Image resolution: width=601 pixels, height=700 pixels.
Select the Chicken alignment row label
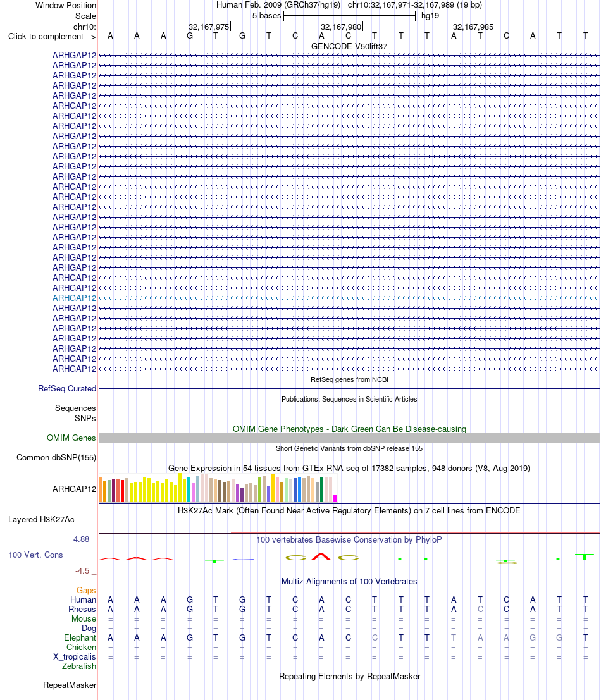point(81,648)
